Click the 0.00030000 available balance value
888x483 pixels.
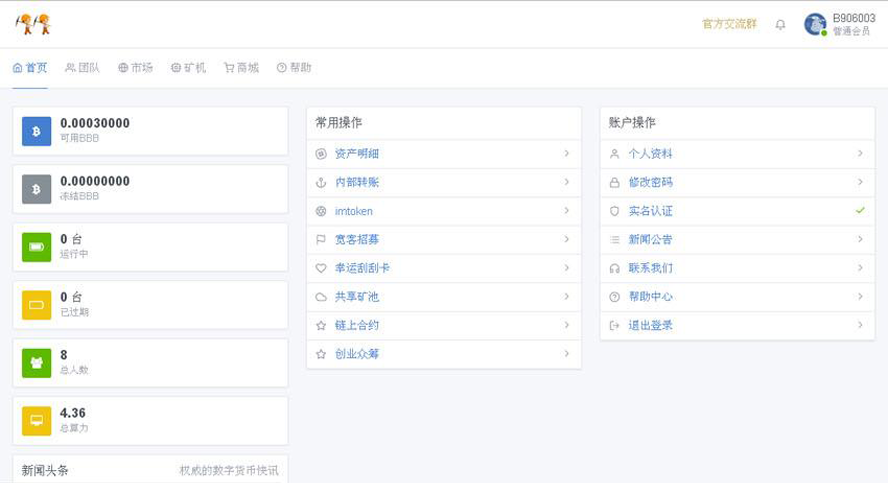pyautogui.click(x=95, y=123)
